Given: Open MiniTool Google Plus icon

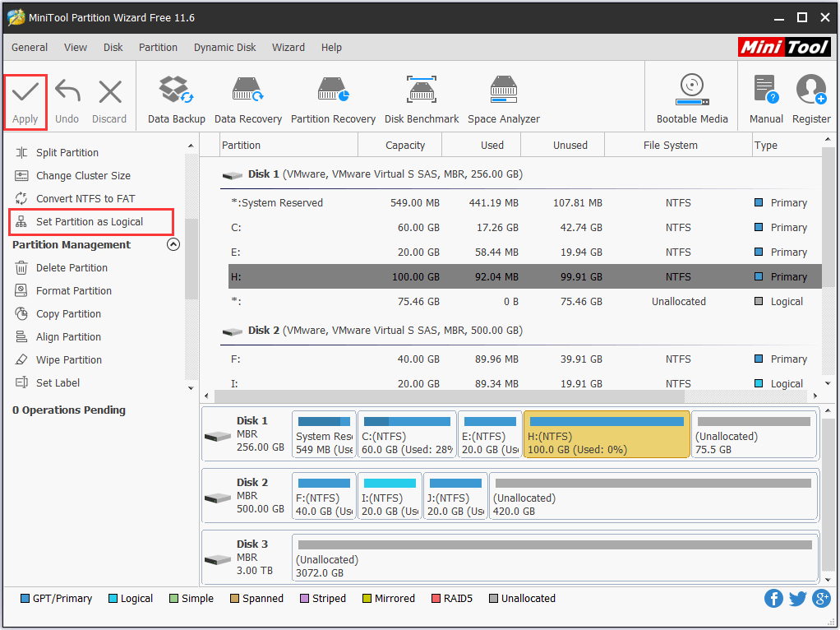Looking at the screenshot, I should point(821,599).
